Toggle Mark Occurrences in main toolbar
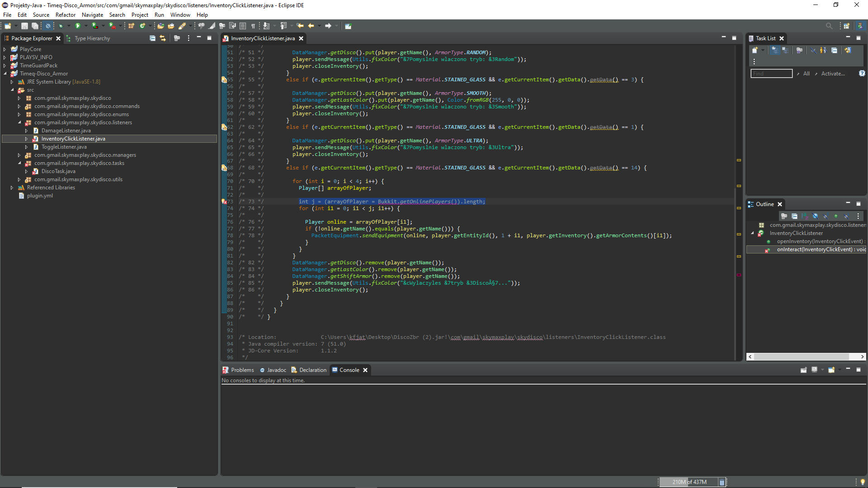This screenshot has width=868, height=488. tap(212, 26)
